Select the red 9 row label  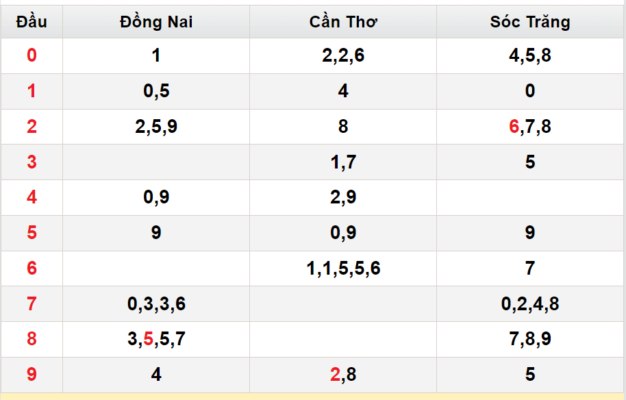(x=32, y=374)
